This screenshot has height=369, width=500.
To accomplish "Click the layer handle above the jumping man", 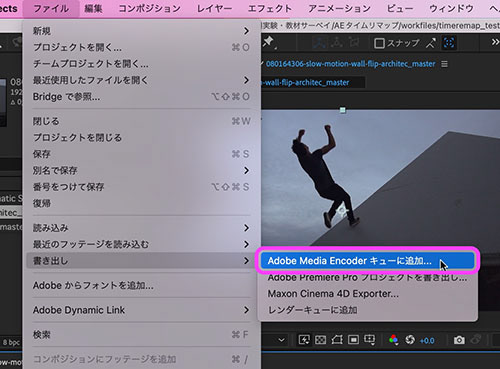I will tap(342, 110).
